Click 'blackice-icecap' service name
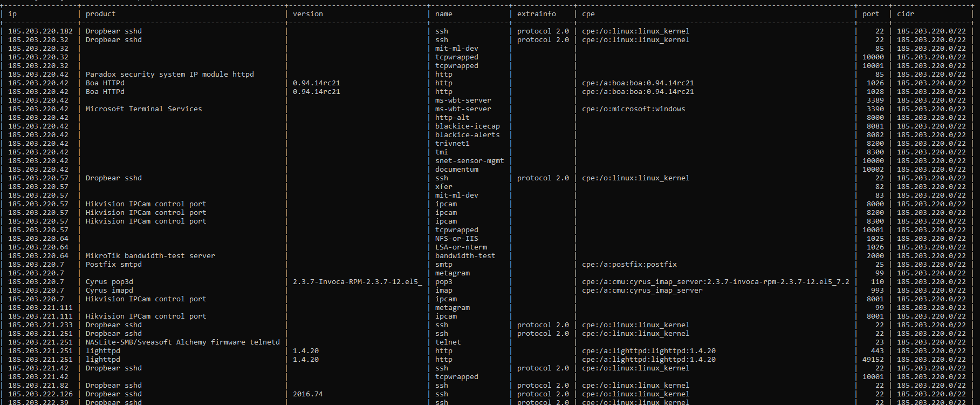Screen dimensions: 980x405 click(468, 126)
